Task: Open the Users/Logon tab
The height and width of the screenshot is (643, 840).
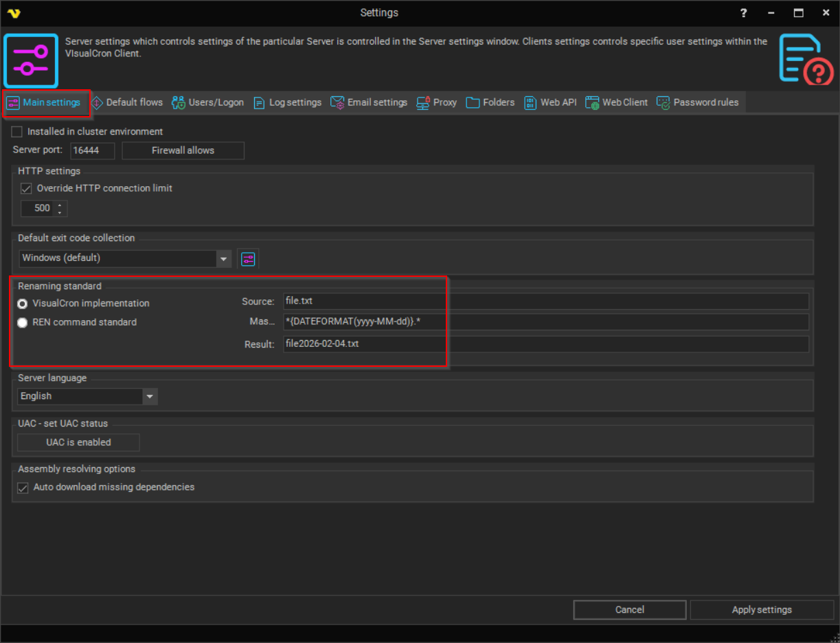Action: [x=207, y=102]
